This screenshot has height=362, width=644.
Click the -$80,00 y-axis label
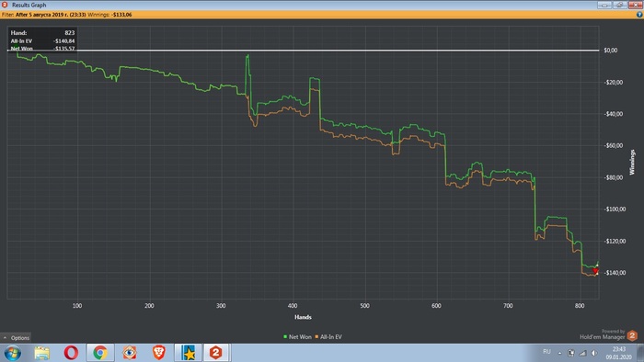614,177
